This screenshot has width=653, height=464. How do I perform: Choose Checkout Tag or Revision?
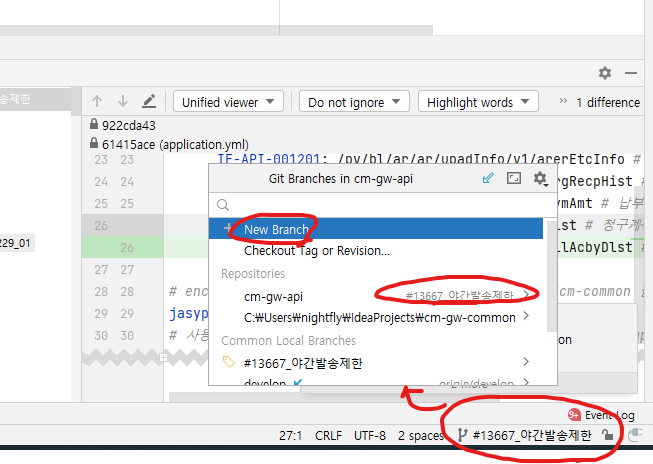316,250
